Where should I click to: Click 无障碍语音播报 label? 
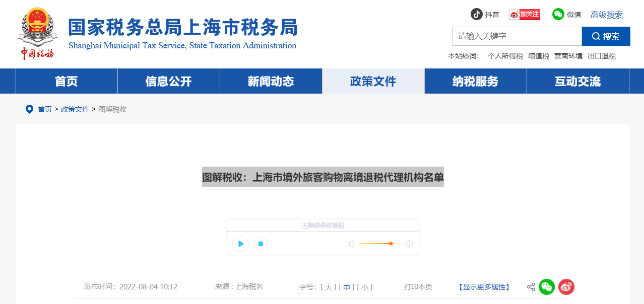(x=323, y=225)
